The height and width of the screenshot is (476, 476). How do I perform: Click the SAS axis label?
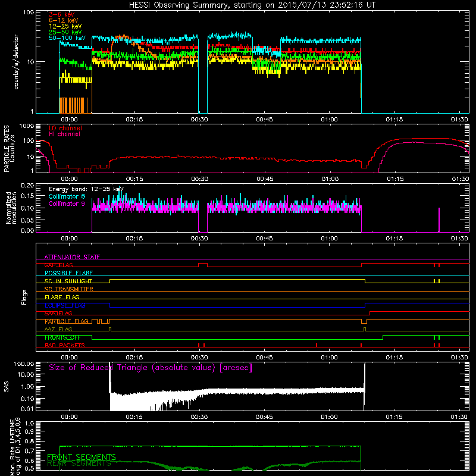6,387
